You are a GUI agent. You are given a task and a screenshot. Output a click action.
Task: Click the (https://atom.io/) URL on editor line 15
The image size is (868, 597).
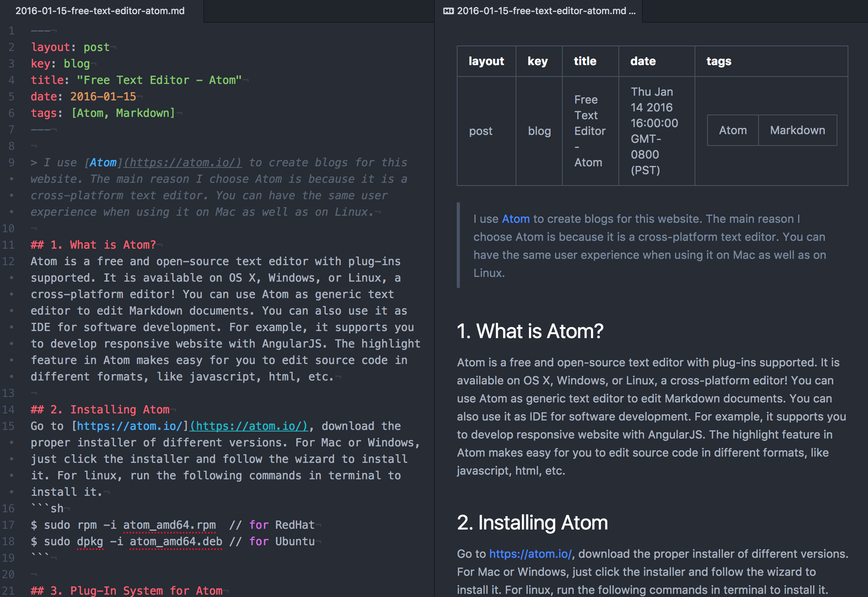250,426
